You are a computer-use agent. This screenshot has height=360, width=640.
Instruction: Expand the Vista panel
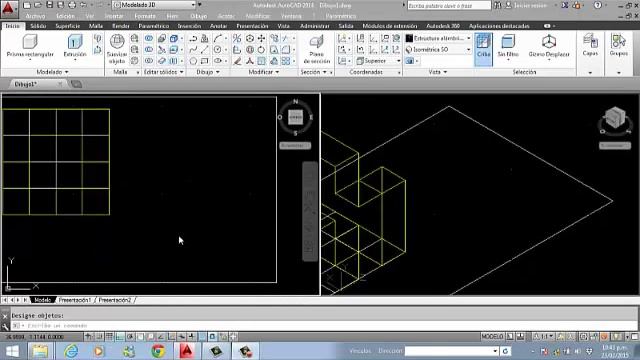(x=438, y=72)
